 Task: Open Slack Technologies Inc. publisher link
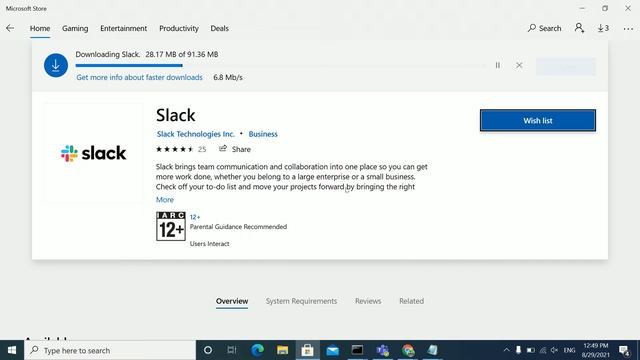click(196, 134)
